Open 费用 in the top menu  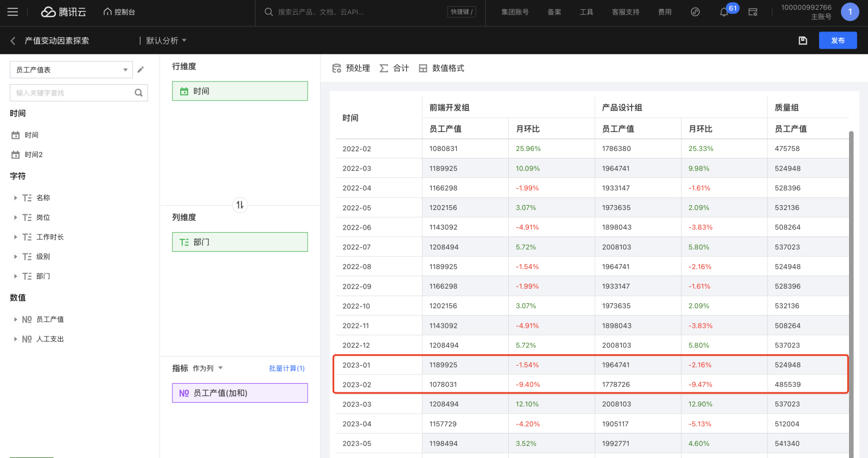[665, 12]
